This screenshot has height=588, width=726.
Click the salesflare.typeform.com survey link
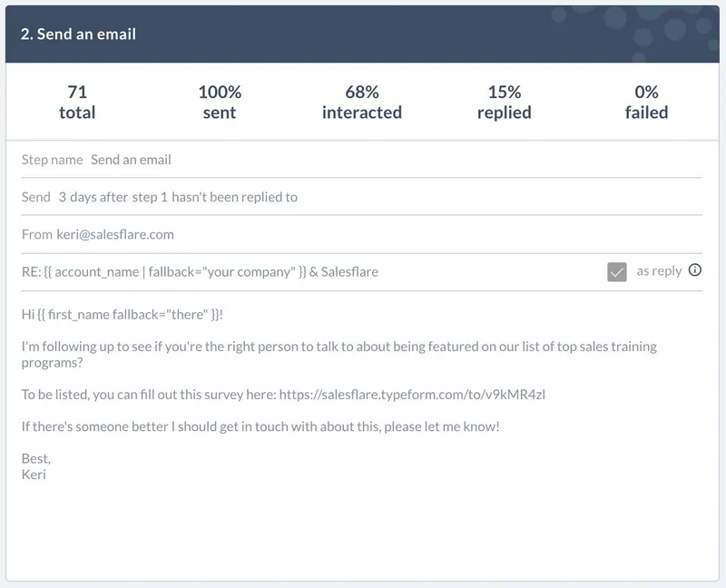[412, 395]
